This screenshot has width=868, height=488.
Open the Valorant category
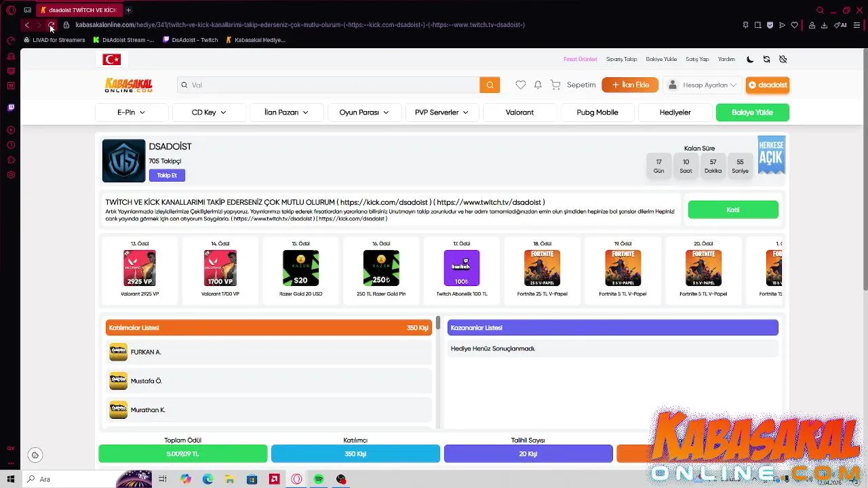coord(520,113)
